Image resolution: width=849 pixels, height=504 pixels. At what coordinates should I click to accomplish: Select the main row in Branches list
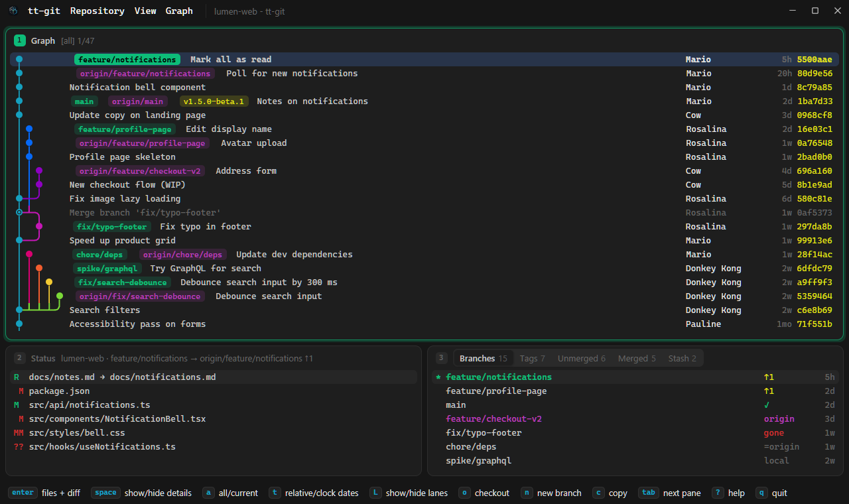pyautogui.click(x=635, y=405)
